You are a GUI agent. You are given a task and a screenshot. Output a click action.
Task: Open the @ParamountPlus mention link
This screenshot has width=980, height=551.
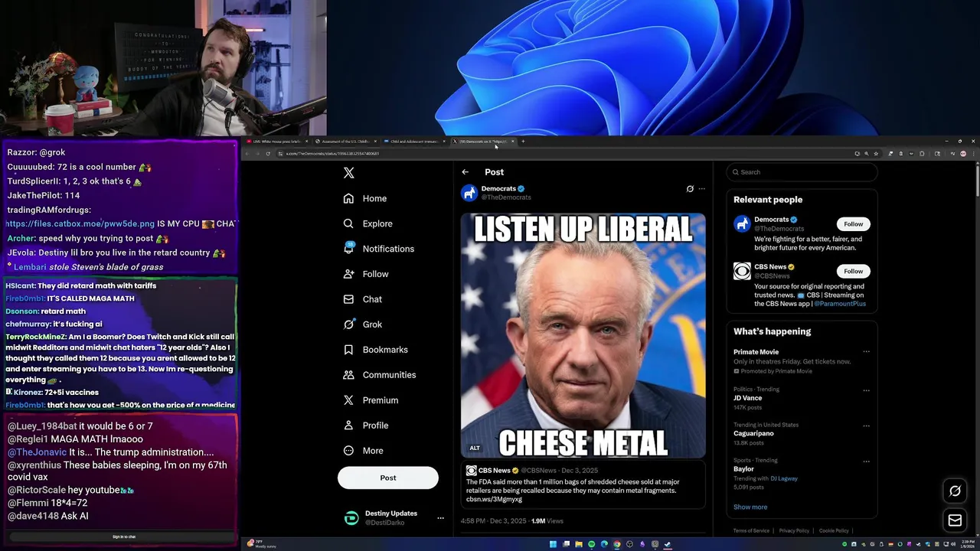tap(840, 304)
